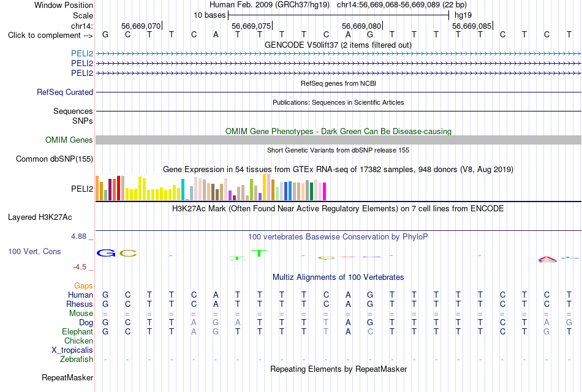Select the X_tropicalis species label
The height and width of the screenshot is (392, 582).
click(72, 350)
